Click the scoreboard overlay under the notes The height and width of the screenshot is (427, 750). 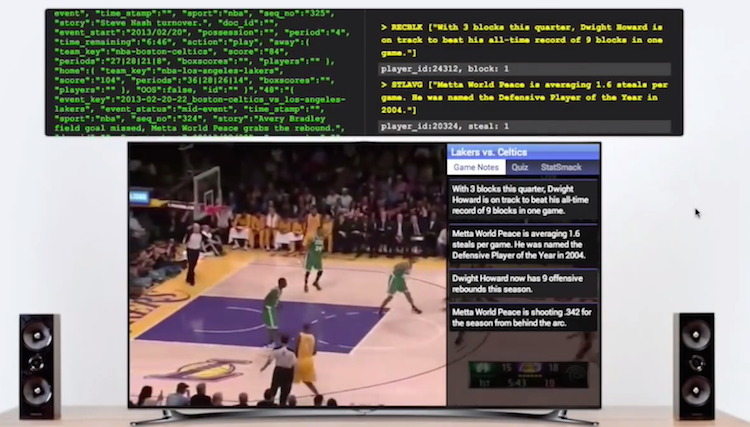coord(528,374)
